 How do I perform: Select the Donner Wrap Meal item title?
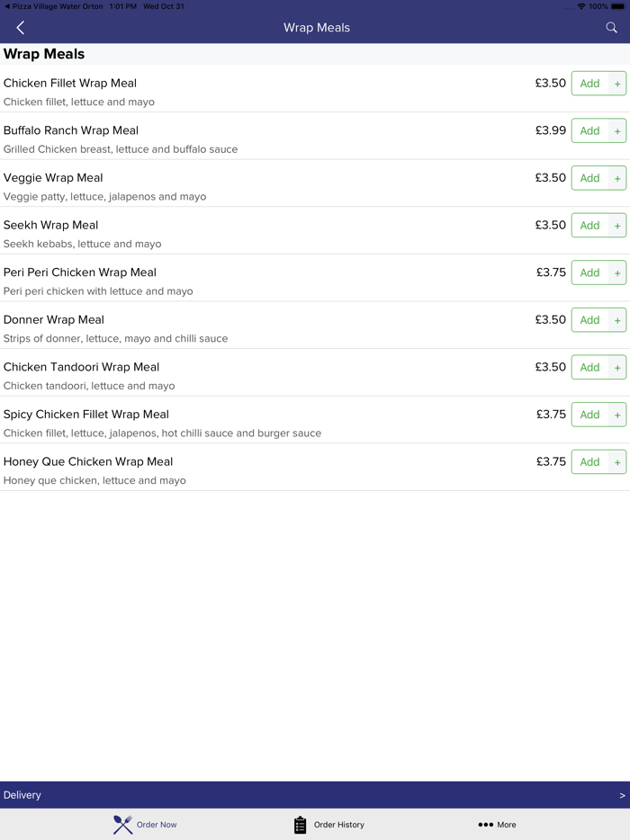(54, 319)
